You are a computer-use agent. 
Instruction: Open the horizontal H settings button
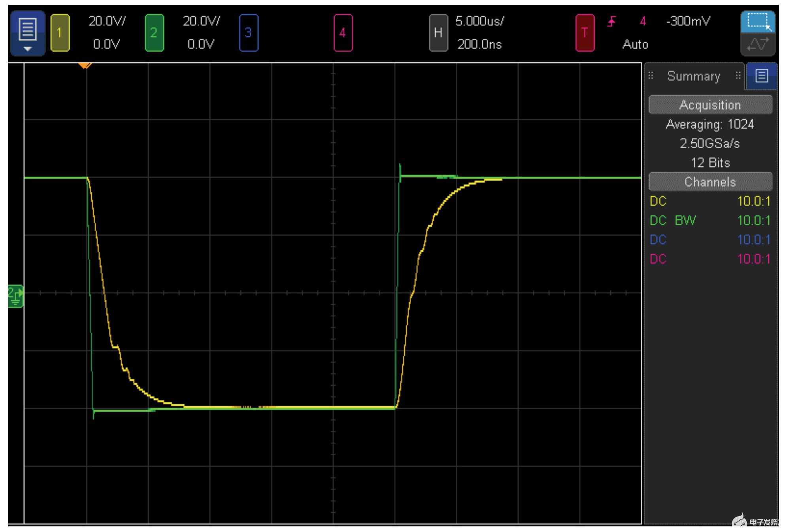(x=438, y=33)
